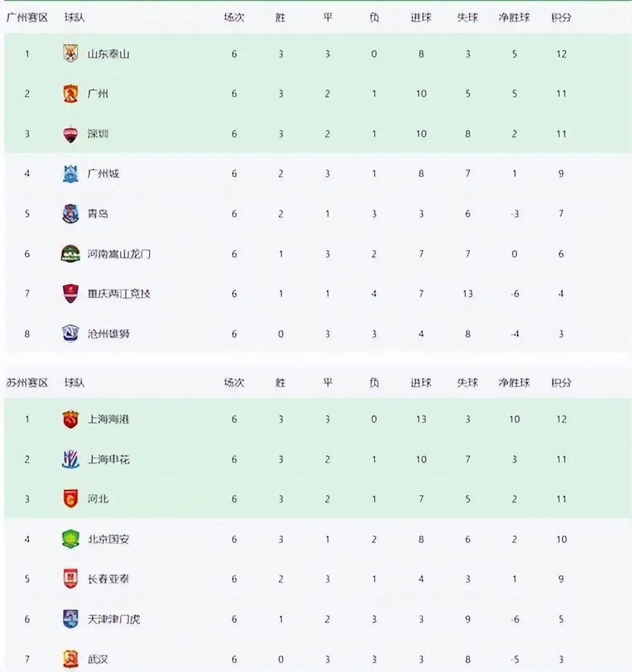The width and height of the screenshot is (632, 672).
Task: Click the 进球 column header in Guangzhou table
Action: click(421, 18)
